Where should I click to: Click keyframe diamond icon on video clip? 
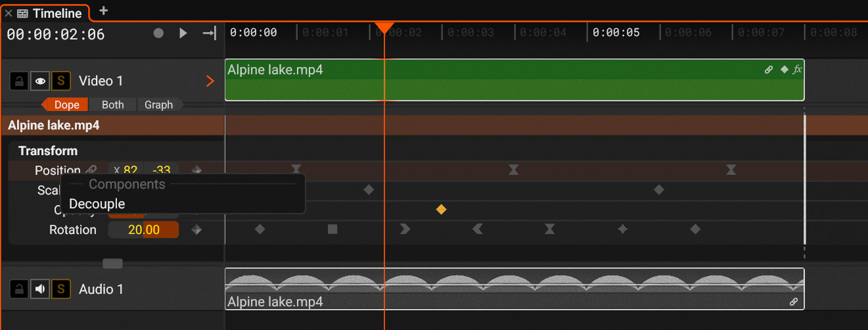click(784, 69)
